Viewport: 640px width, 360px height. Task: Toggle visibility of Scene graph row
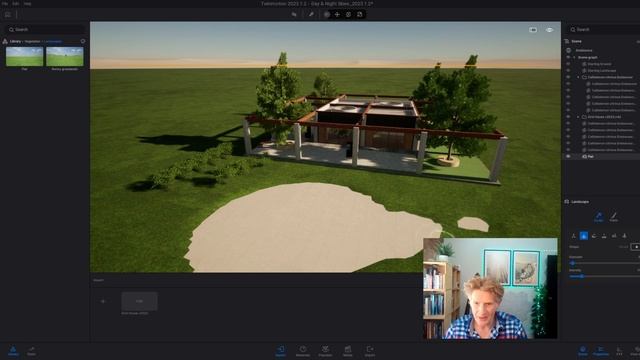click(568, 58)
